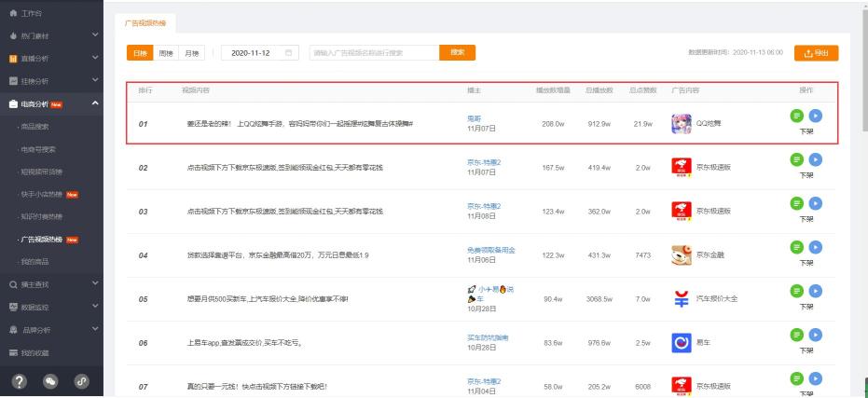Switch to the 月榜 monthly ranking tab
This screenshot has width=868, height=398.
tap(191, 53)
